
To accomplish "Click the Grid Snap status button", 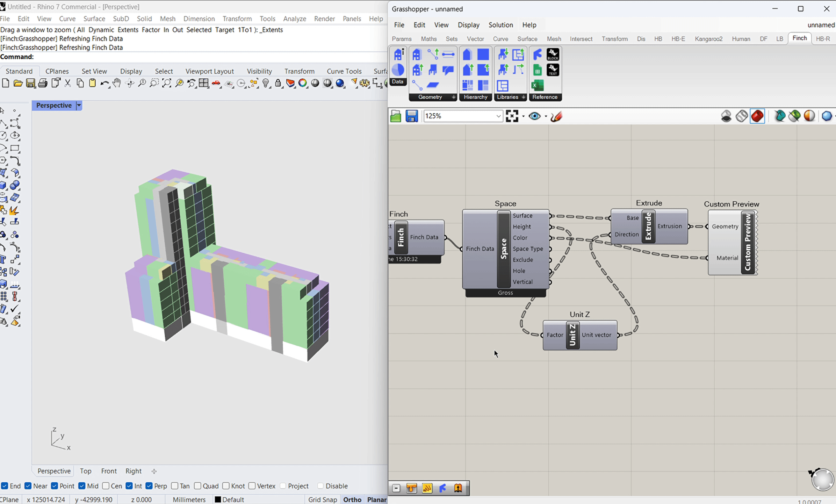I will pos(322,499).
